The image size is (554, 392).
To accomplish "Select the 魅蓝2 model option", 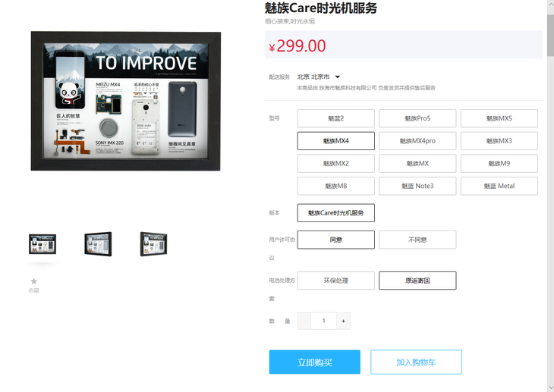I will point(336,118).
